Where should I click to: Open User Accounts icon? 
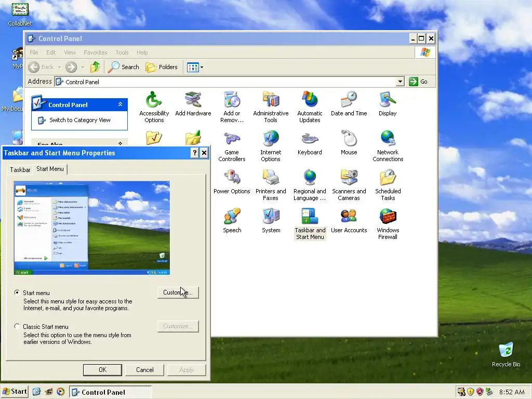point(349,221)
